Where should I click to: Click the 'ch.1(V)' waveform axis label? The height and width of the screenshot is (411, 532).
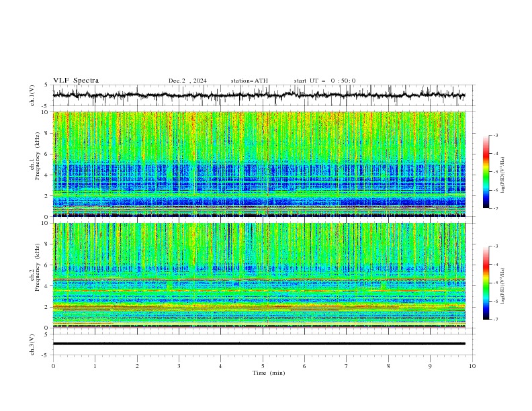coord(32,95)
